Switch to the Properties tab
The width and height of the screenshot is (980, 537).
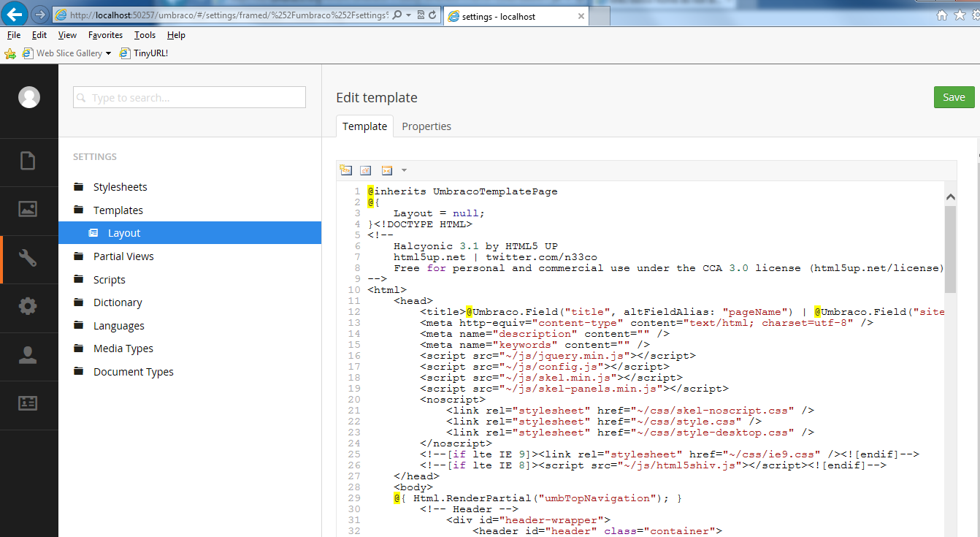click(426, 126)
